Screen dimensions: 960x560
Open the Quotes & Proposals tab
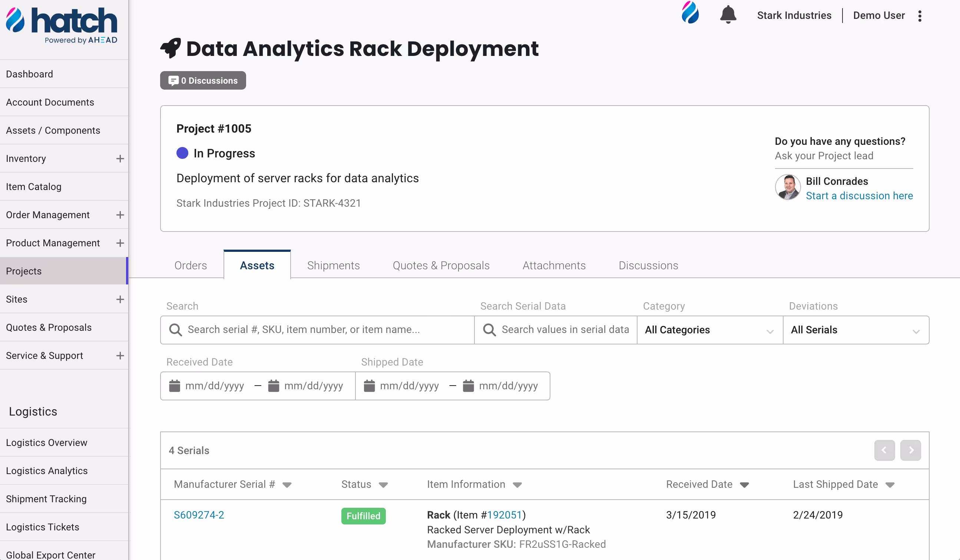441,265
